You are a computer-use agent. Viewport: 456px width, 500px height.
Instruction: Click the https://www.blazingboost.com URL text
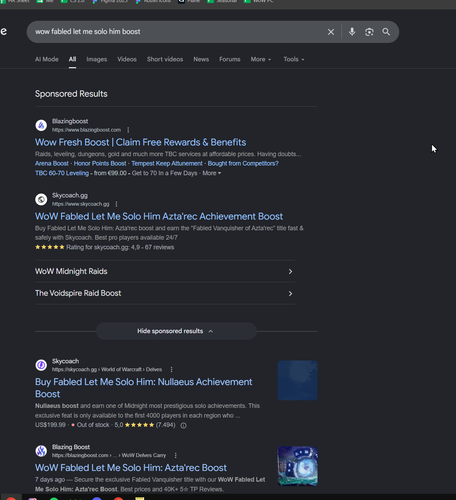pyautogui.click(x=86, y=130)
